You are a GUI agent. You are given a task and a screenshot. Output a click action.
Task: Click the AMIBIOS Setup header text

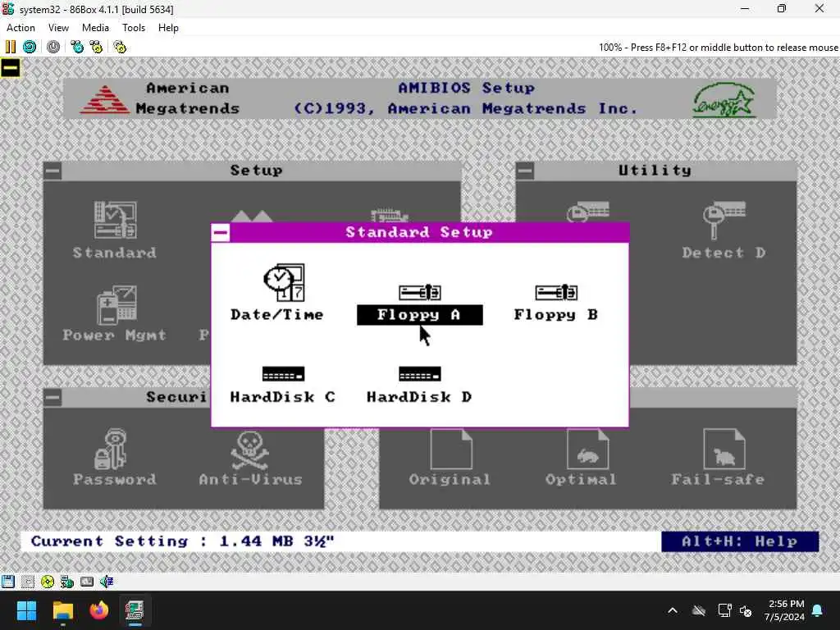[x=466, y=88]
